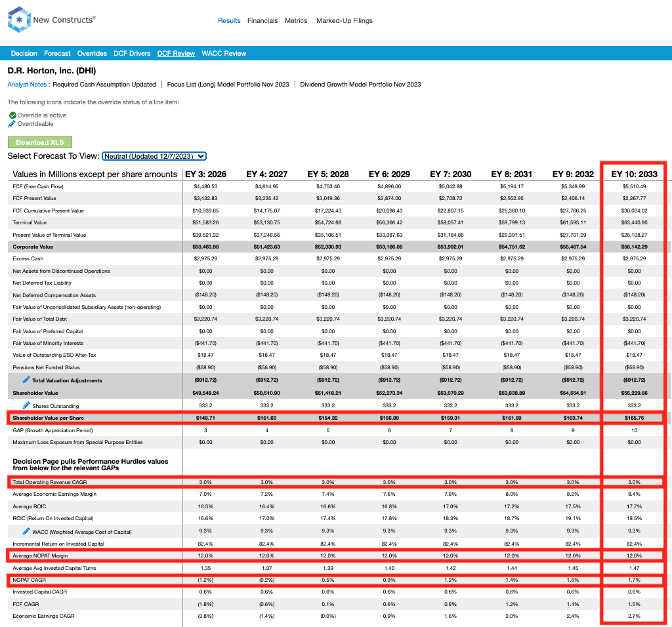Click the Download XLS button
The width and height of the screenshot is (672, 627).
40,142
